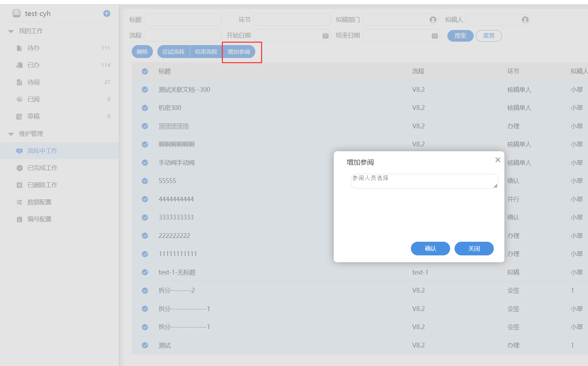The image size is (588, 366).
Task: Click the 环节 search input field
Action: (x=292, y=20)
